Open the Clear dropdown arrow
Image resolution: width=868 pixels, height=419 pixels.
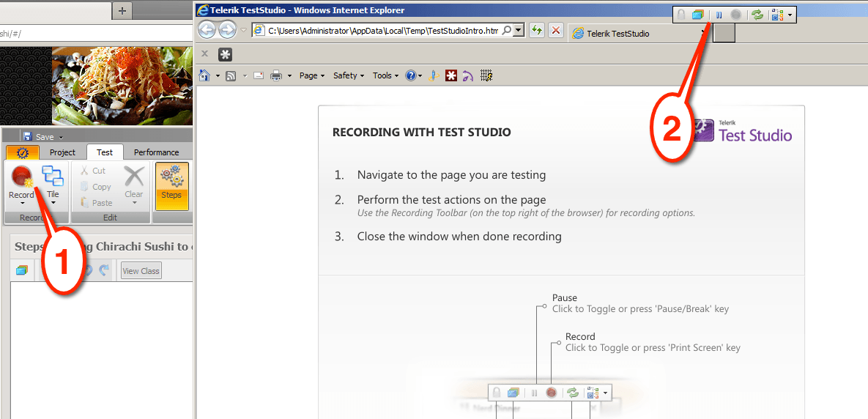point(134,203)
